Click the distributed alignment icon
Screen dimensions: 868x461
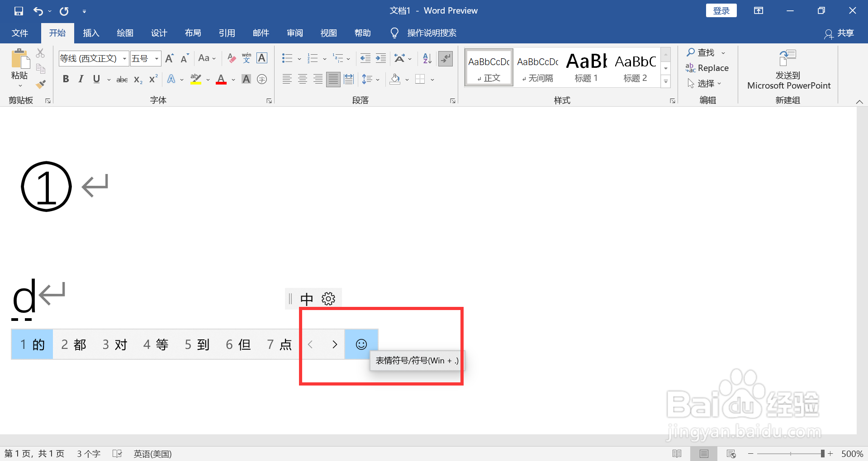pos(349,80)
